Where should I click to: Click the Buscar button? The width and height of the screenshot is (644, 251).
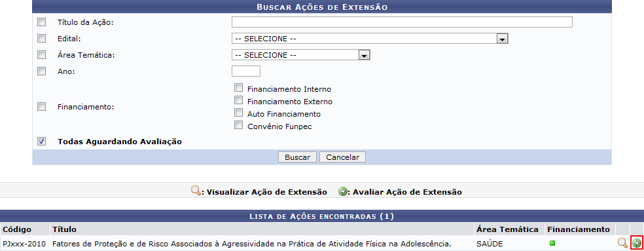297,157
